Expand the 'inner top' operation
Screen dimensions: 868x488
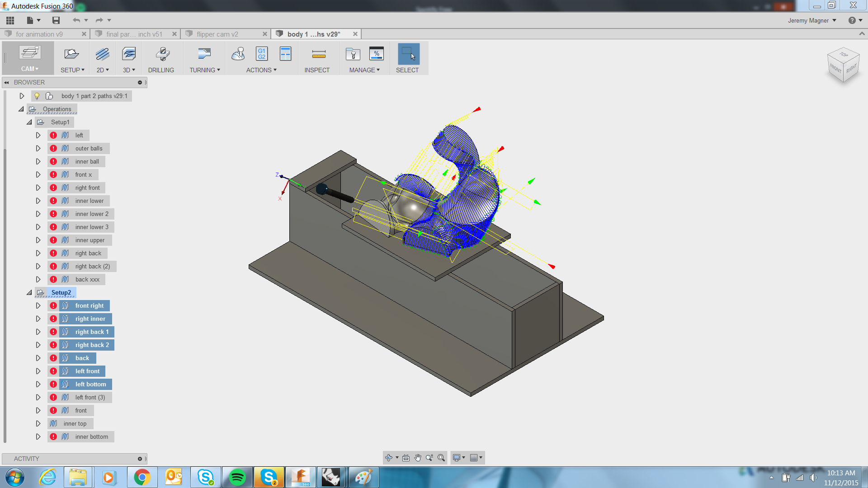(x=38, y=423)
